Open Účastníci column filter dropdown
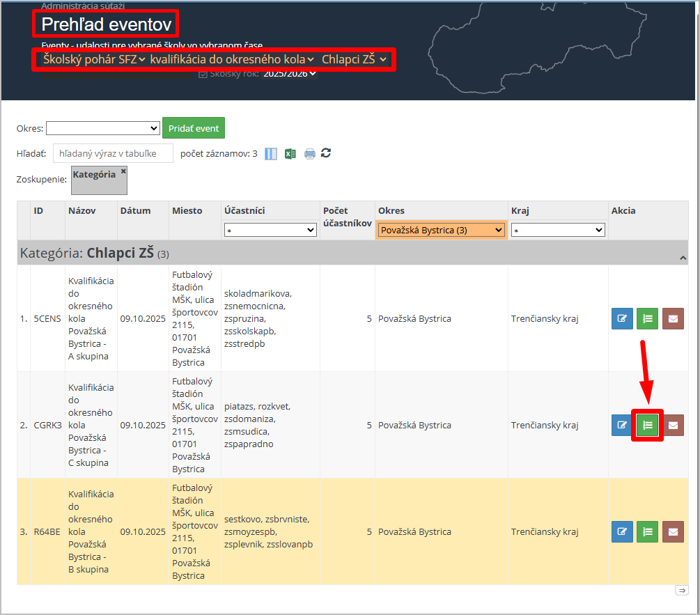Viewport: 700px width, 615px height. [270, 230]
